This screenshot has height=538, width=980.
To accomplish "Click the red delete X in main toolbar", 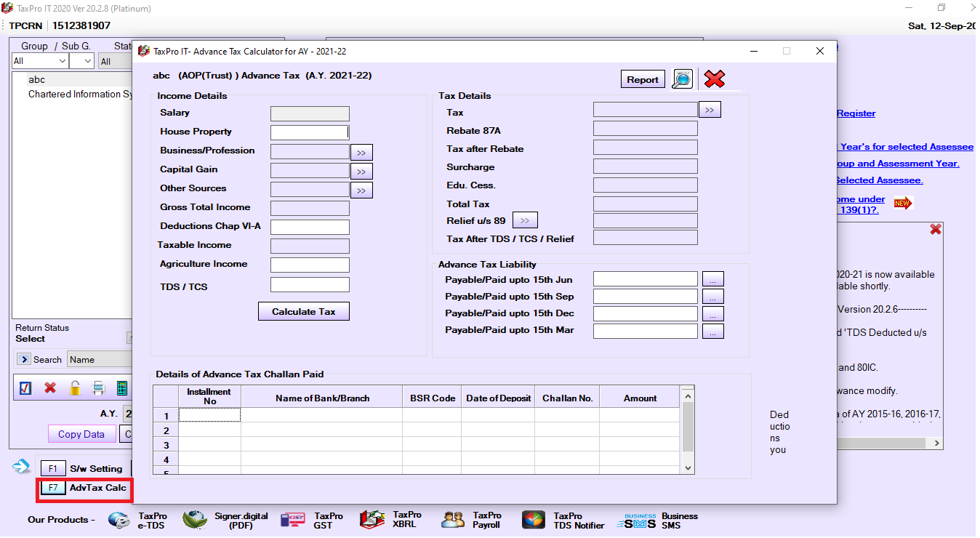I will click(50, 388).
